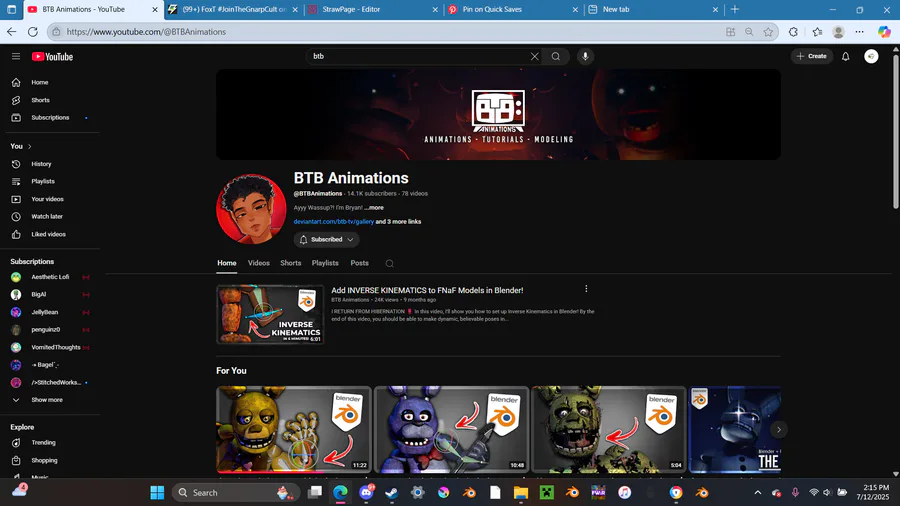The height and width of the screenshot is (506, 900).
Task: Open the options menu for the Inverse Kinematics video
Action: click(x=586, y=289)
